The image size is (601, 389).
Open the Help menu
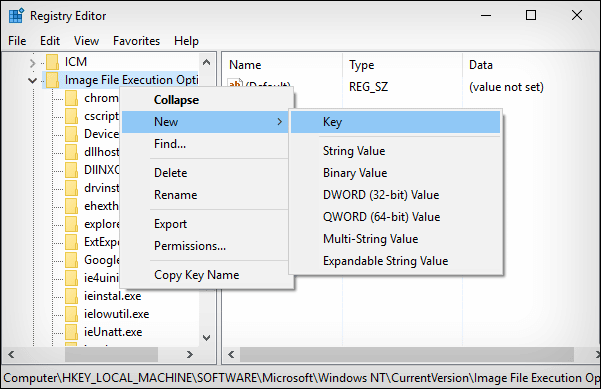[x=186, y=41]
